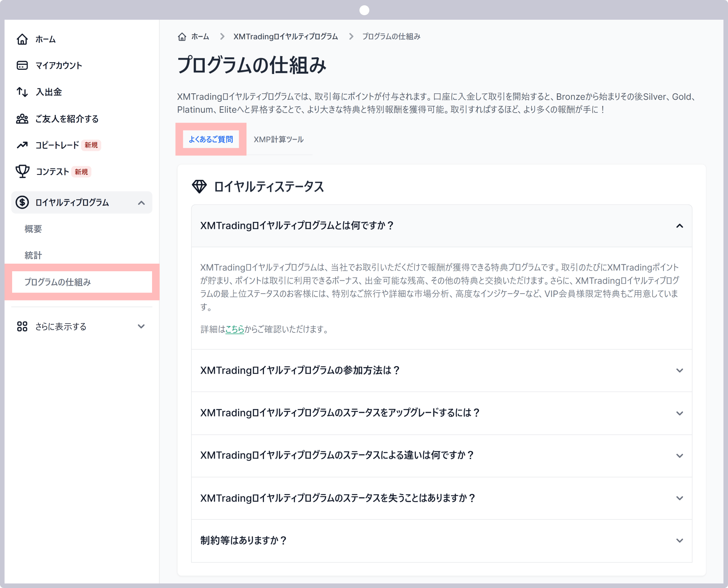Click the 新規 badge next to コピートレード

click(91, 145)
